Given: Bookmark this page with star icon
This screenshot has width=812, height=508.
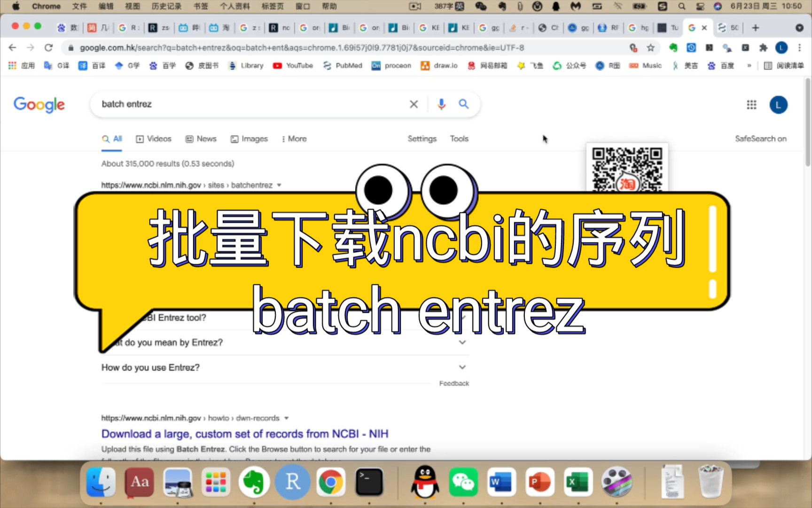Looking at the screenshot, I should [x=650, y=48].
